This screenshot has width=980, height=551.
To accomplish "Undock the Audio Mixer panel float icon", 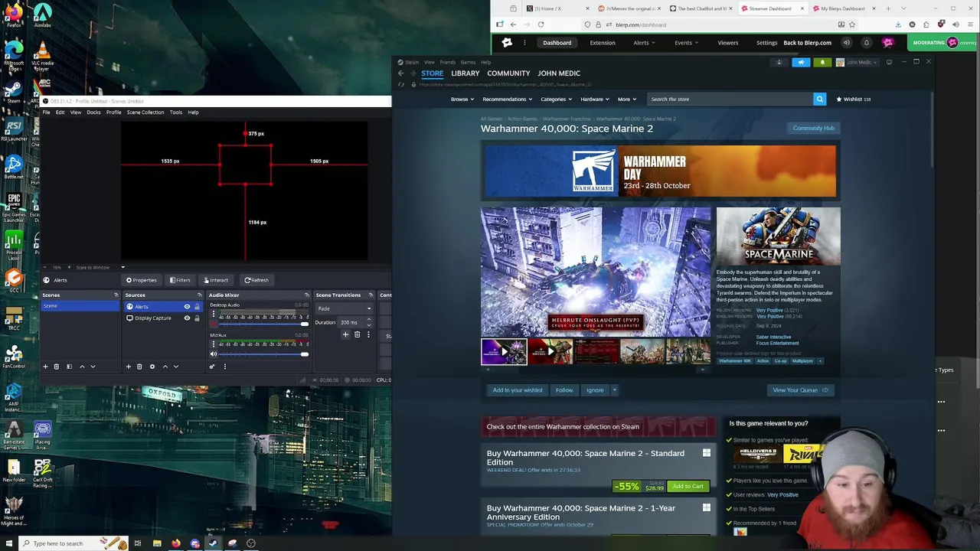I will [x=306, y=295].
